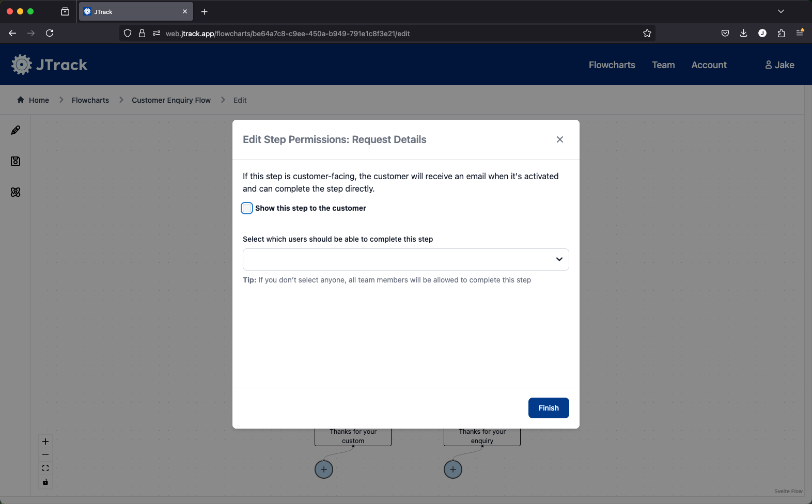The width and height of the screenshot is (812, 504).
Task: Click the tab overview icon near window controls
Action: [x=65, y=11]
